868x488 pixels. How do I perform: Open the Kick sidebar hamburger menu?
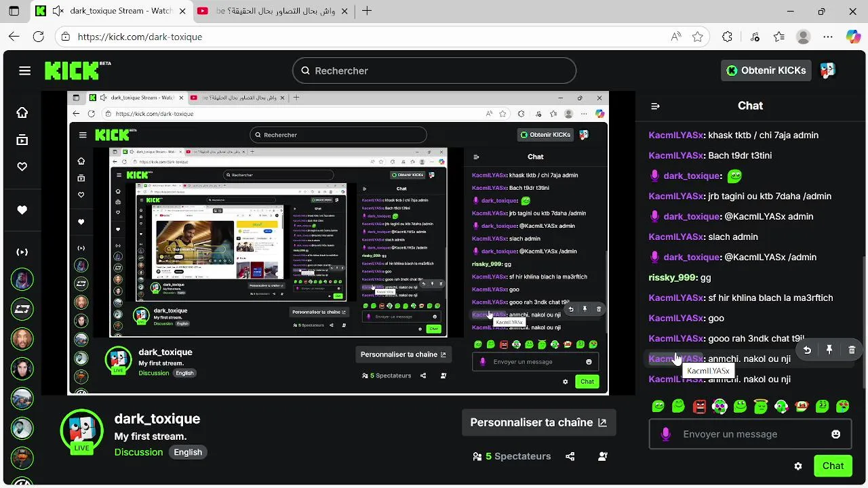pos(25,70)
